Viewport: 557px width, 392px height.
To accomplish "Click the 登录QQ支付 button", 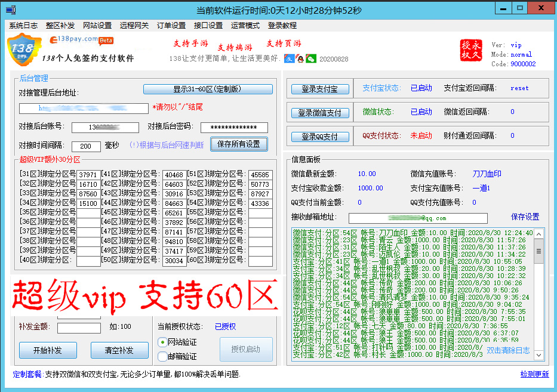I will coord(320,137).
